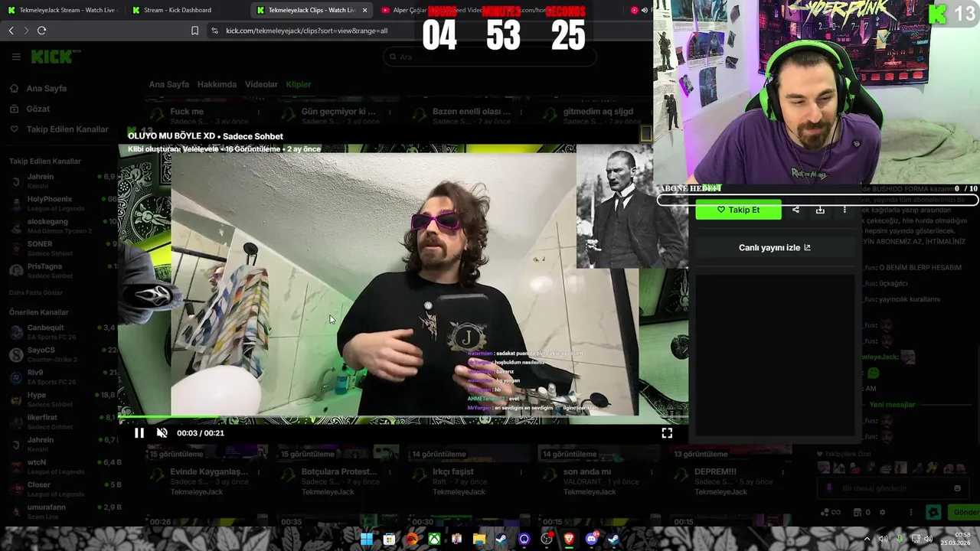Expand Daha Fazla Göster in sidebar
Screen dimensions: 980x551
coord(36,293)
